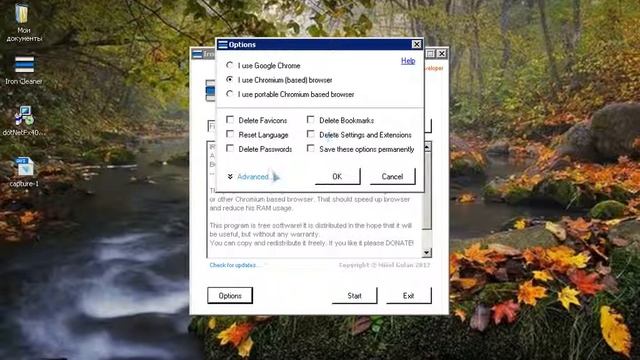
Task: Cancel the Options dialog
Action: pos(392,176)
